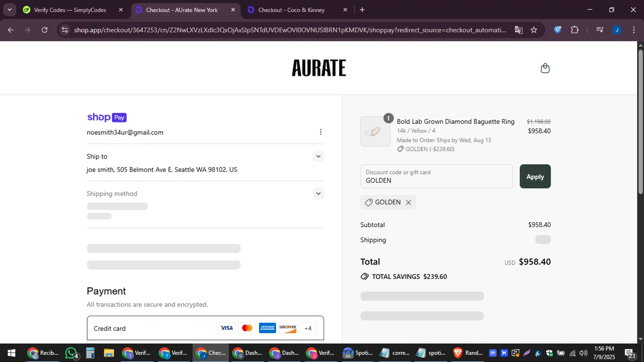644x362 pixels.
Task: Show the +4 additional card types
Action: [308, 328]
